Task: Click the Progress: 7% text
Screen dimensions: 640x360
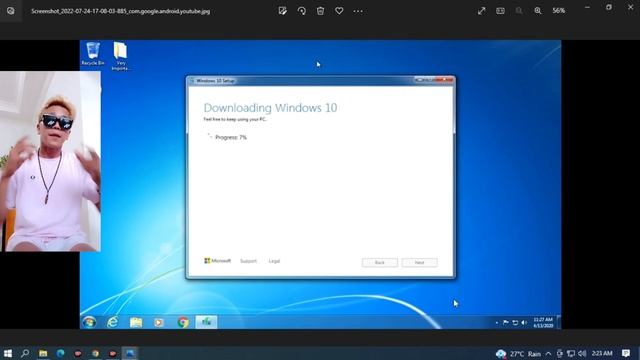Action: tap(231, 137)
